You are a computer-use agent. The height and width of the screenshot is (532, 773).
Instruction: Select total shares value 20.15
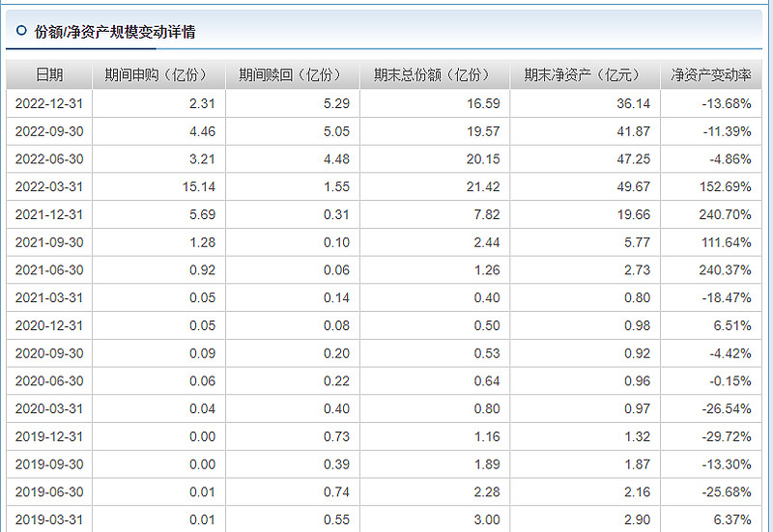pos(483,159)
